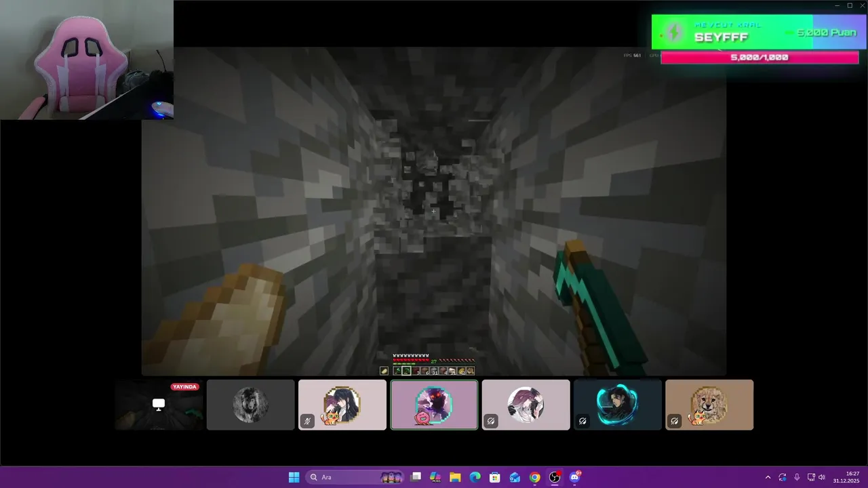Launch Microsoft 365 from taskbar
This screenshot has height=488, width=868.
pyautogui.click(x=435, y=477)
